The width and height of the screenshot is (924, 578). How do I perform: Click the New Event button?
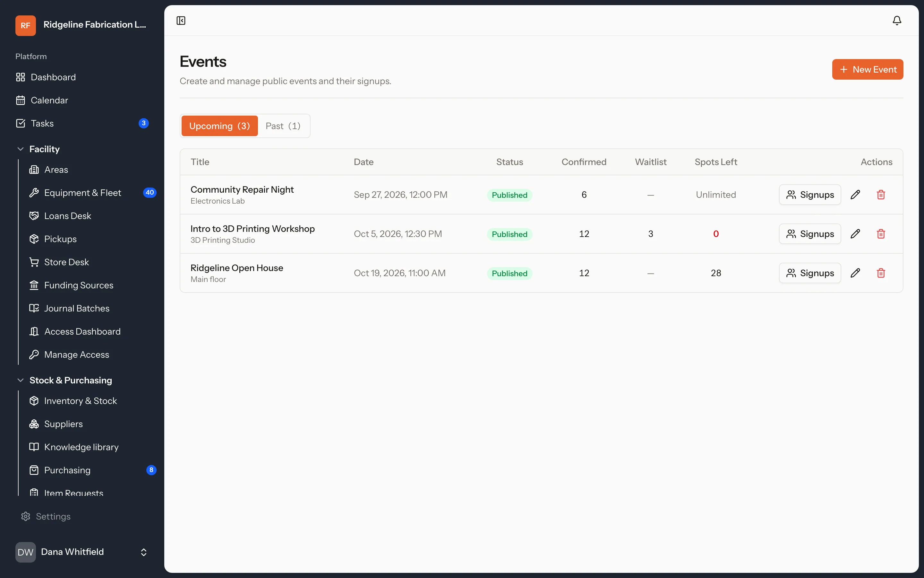[868, 69]
